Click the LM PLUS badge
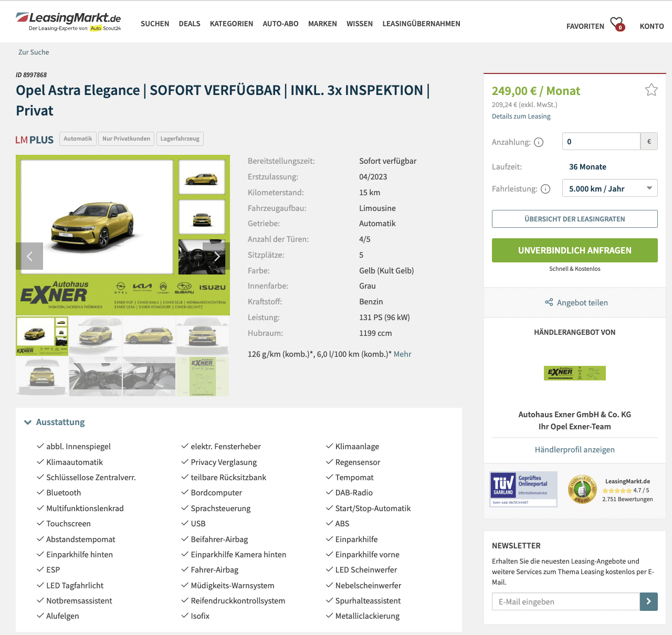The image size is (672, 635). click(x=34, y=140)
